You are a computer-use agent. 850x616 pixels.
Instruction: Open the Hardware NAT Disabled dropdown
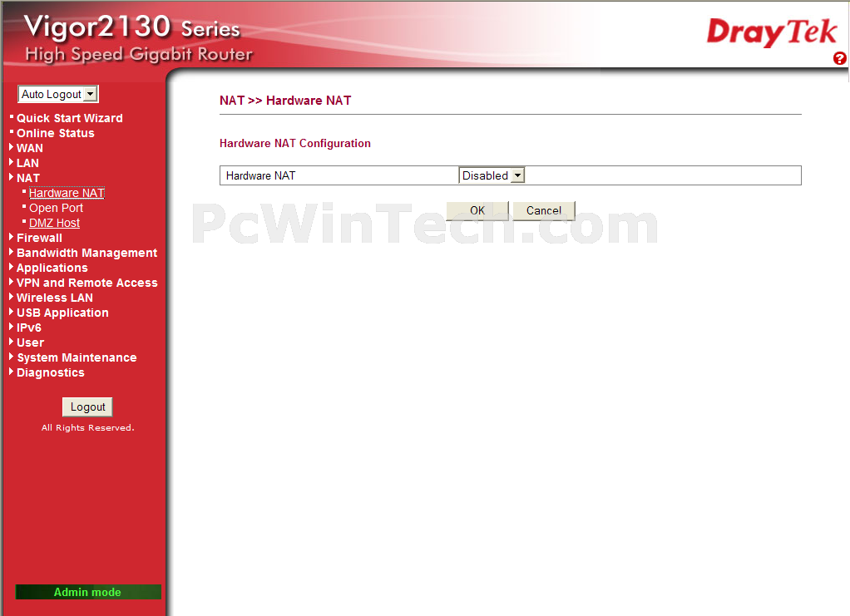[492, 175]
